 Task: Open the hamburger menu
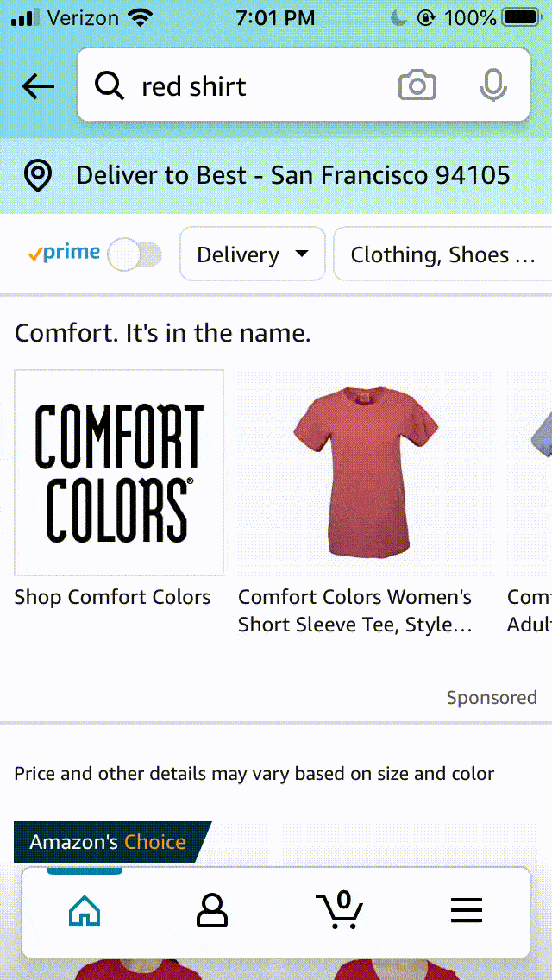[x=467, y=911]
